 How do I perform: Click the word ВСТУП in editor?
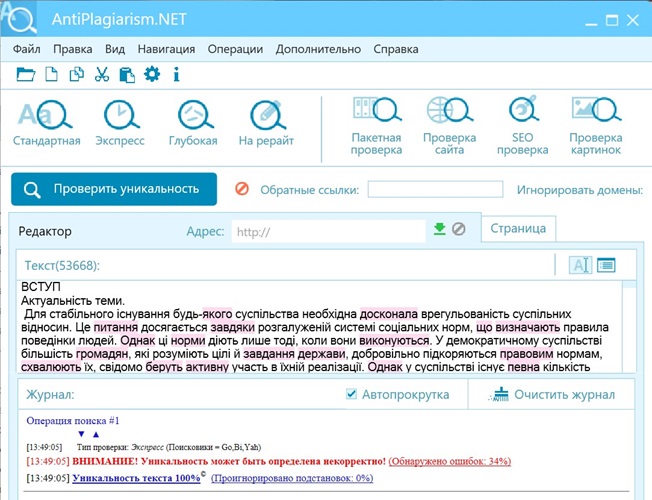pos(41,287)
